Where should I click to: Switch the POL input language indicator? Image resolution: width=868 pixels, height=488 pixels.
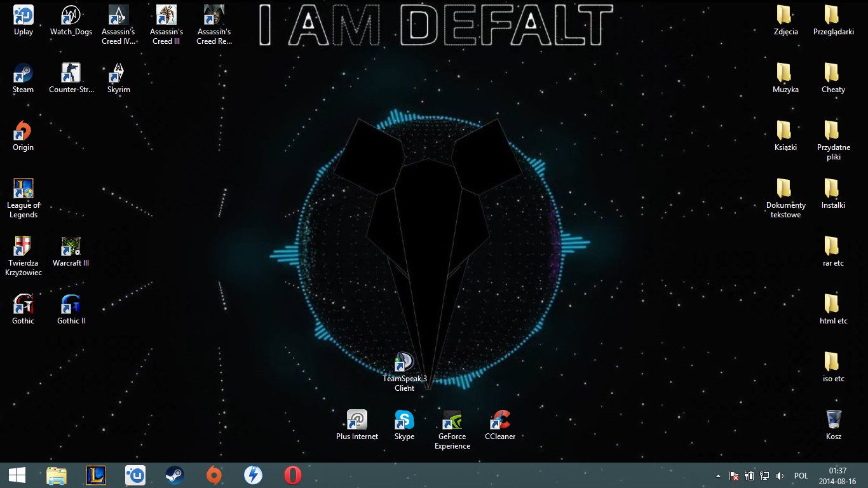[801, 476]
